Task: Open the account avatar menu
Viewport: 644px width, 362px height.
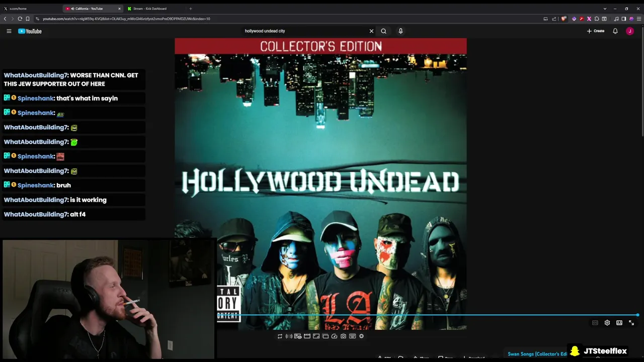Action: point(629,31)
